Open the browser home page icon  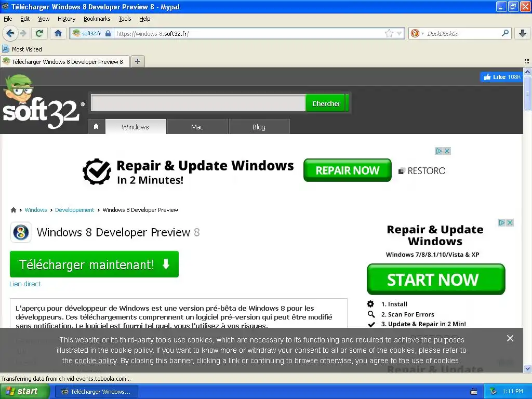58,33
